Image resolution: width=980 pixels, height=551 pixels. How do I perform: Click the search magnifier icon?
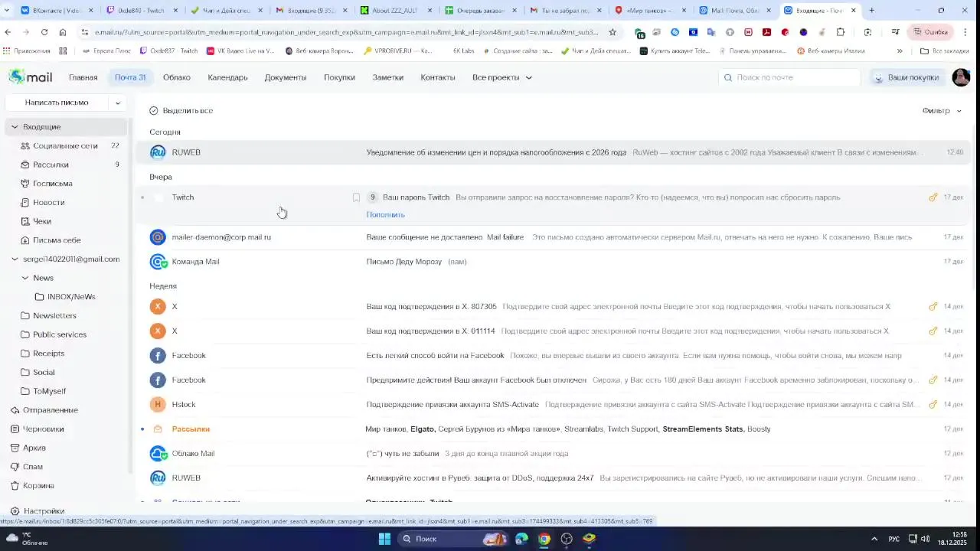(728, 77)
